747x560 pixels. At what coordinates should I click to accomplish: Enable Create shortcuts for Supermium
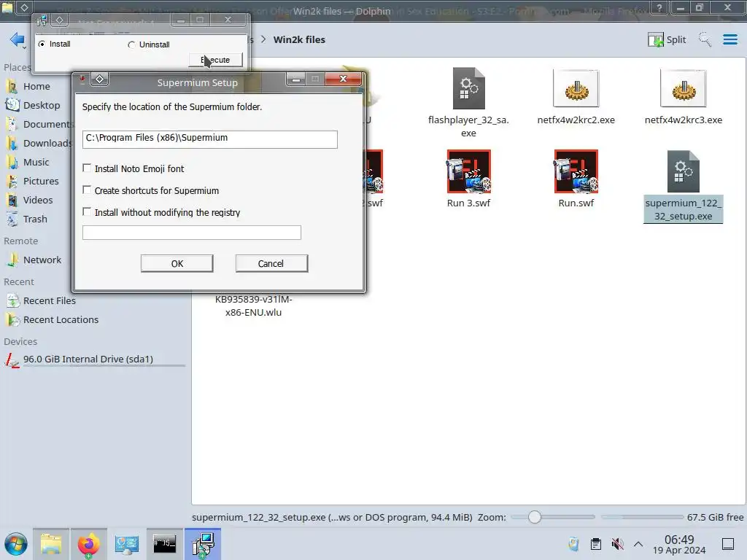[x=87, y=190]
